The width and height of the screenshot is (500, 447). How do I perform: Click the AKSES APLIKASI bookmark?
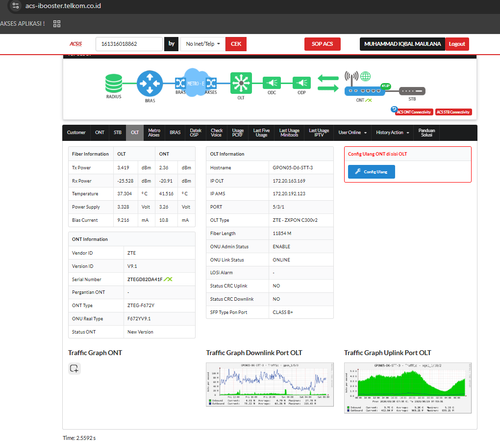[22, 24]
